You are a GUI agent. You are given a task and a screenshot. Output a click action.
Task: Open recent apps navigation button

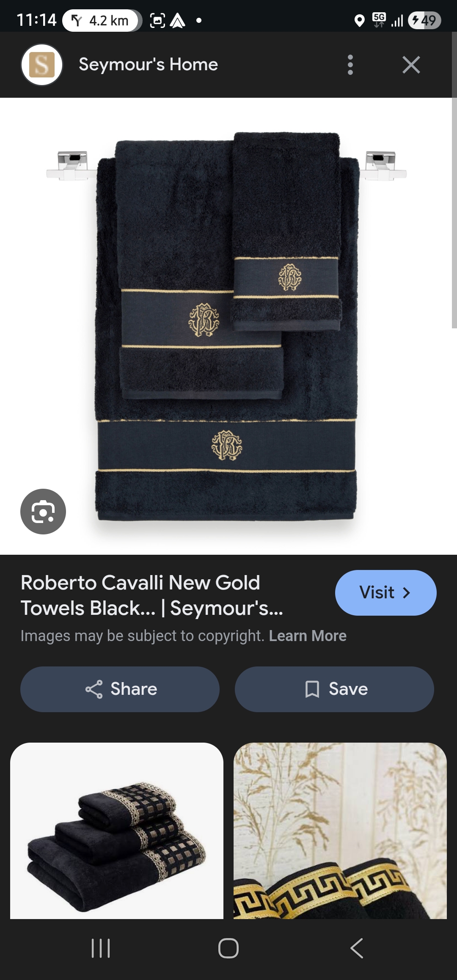[x=101, y=948]
